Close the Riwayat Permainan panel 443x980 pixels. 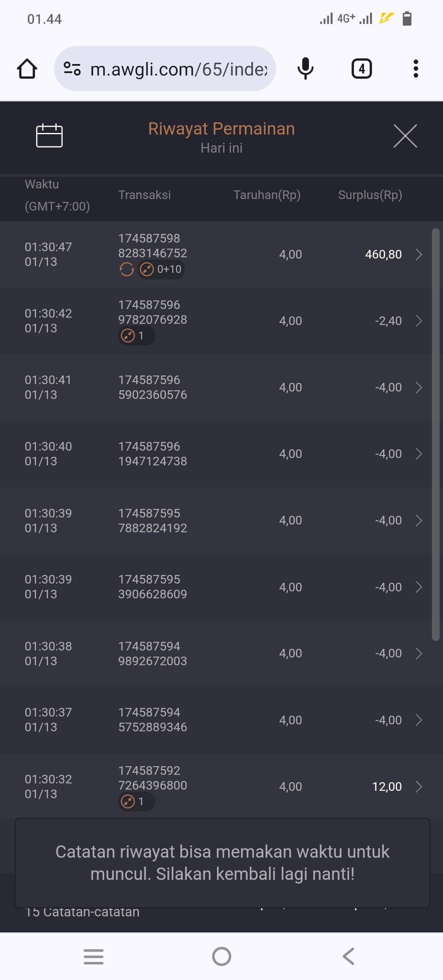pyautogui.click(x=405, y=136)
